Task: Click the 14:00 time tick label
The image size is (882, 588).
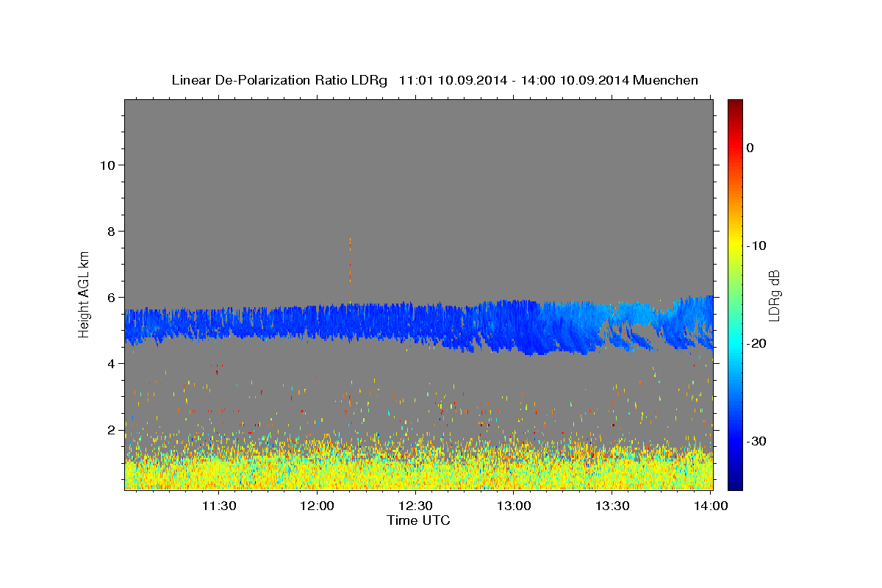Action: point(710,506)
